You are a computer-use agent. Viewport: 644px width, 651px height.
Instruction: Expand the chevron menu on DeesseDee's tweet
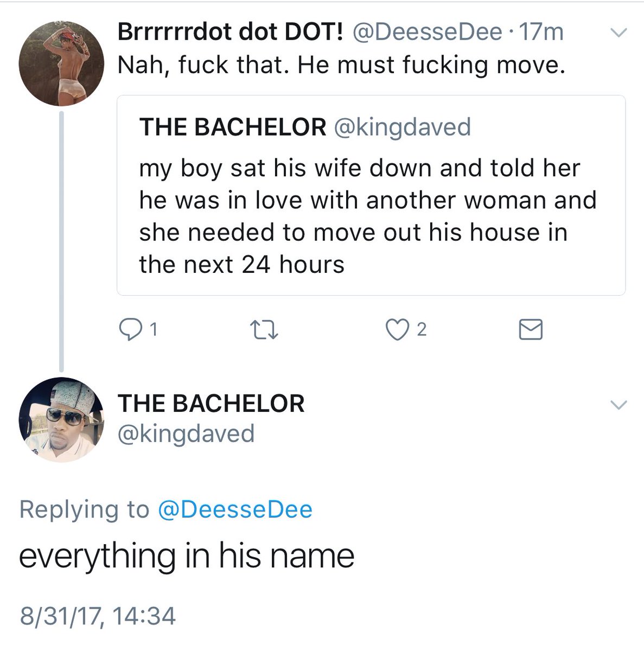click(619, 33)
